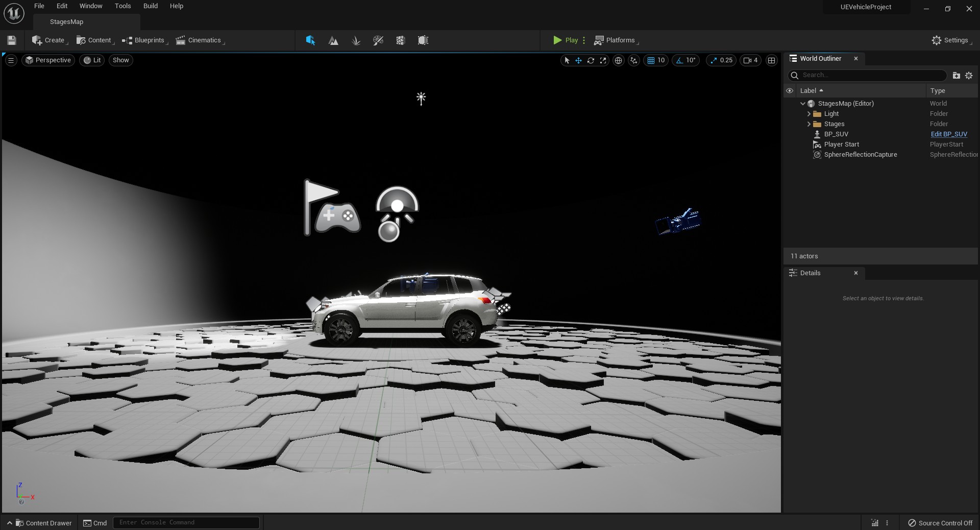Open the Build menu
Viewport: 980px width, 530px height.
(x=150, y=6)
